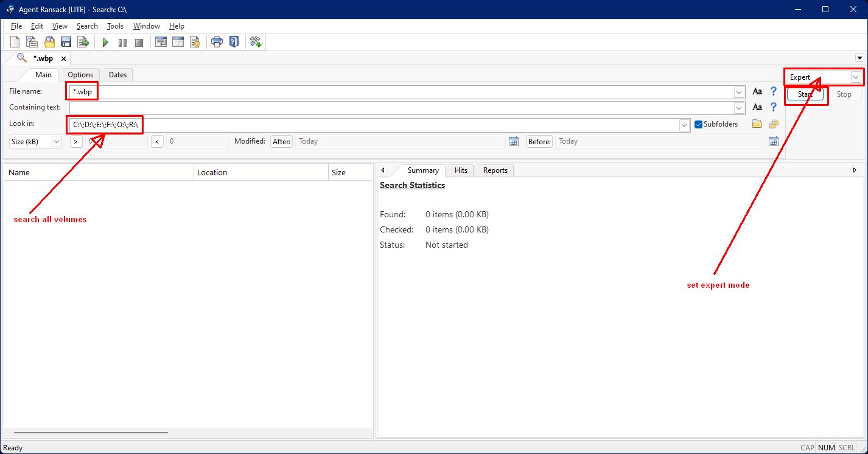Switch to the Reports tab
The image size is (868, 454).
coord(495,170)
